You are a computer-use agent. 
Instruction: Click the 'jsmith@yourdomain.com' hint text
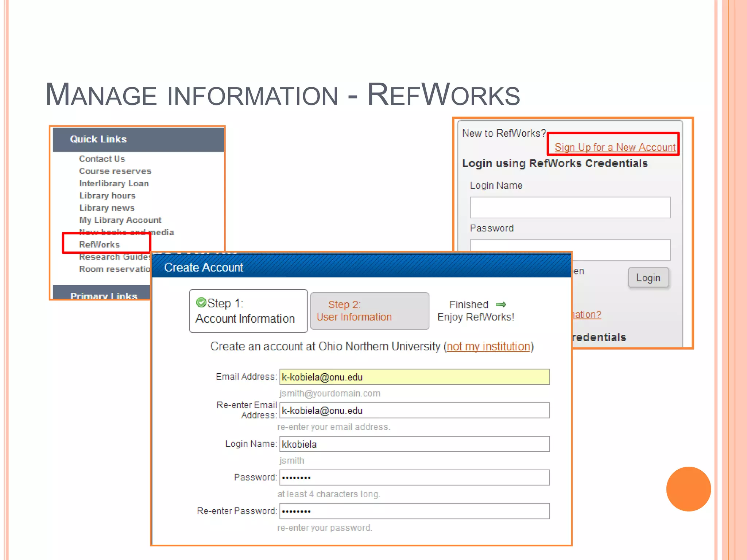(330, 393)
